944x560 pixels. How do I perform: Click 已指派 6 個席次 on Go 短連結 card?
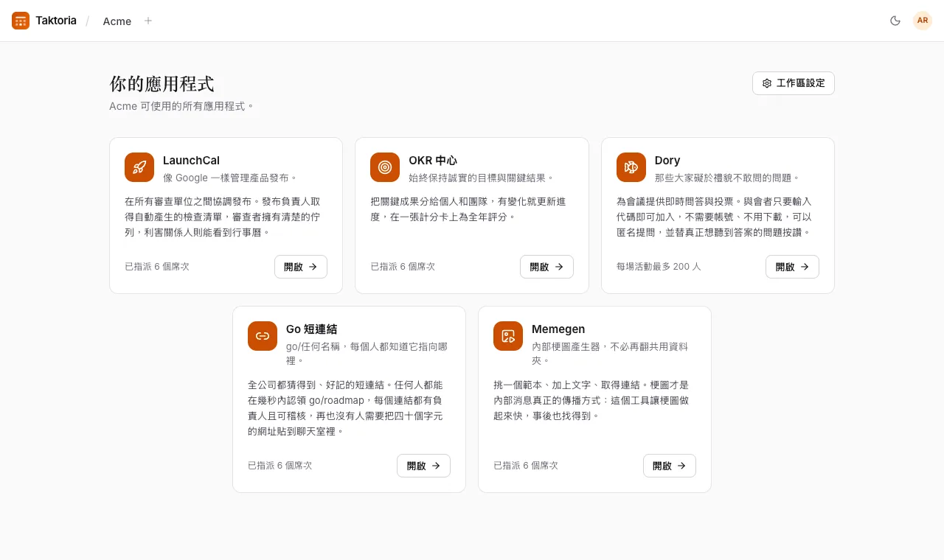(x=280, y=466)
